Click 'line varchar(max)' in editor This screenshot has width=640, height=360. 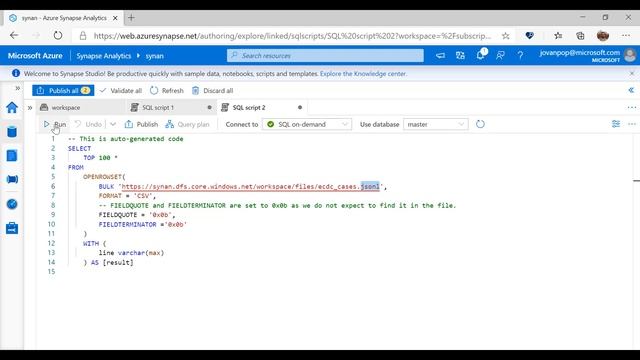131,253
